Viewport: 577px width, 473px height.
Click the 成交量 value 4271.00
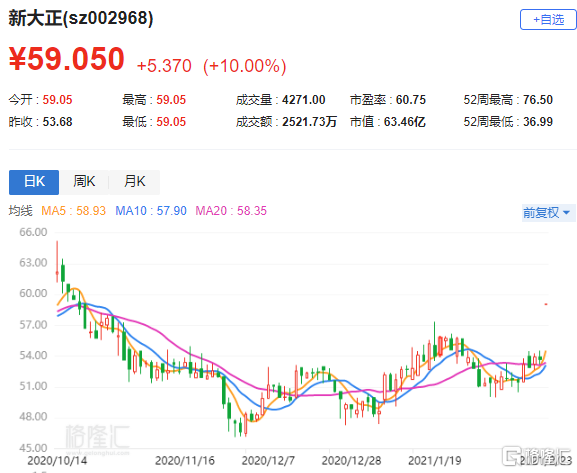pyautogui.click(x=304, y=100)
